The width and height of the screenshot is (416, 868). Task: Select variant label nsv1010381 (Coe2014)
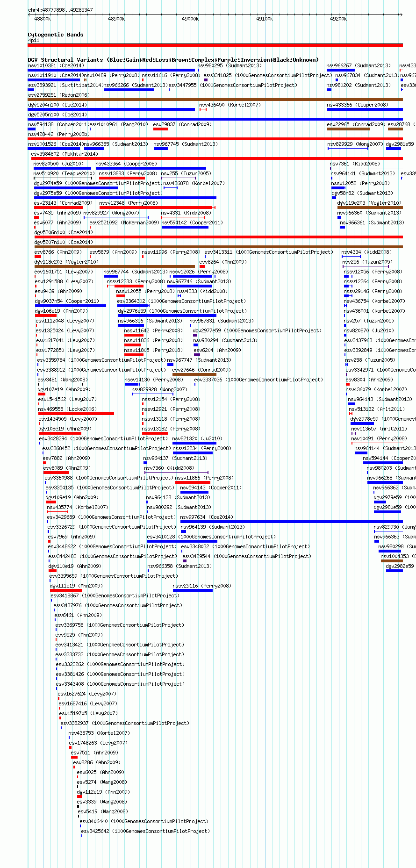click(56, 65)
